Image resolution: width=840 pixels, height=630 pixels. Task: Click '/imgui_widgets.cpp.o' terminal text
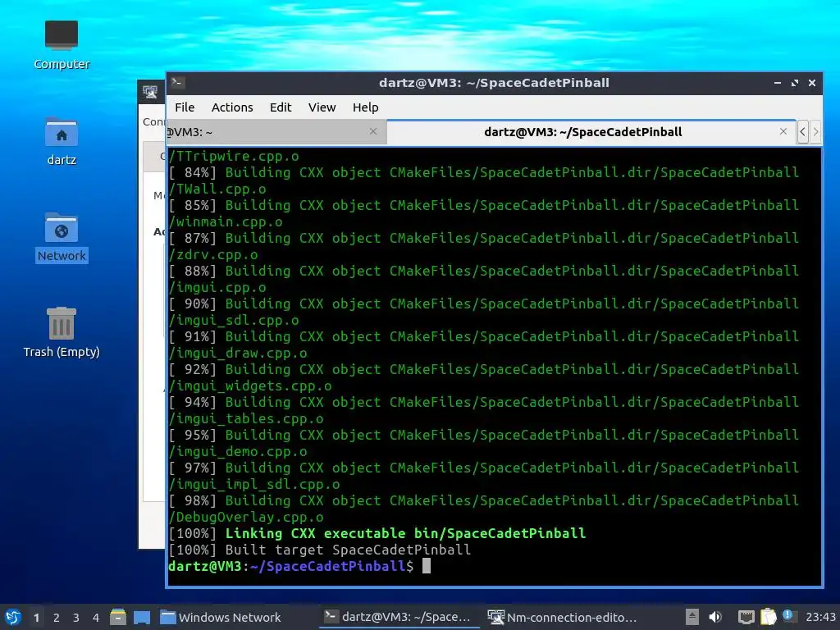250,386
